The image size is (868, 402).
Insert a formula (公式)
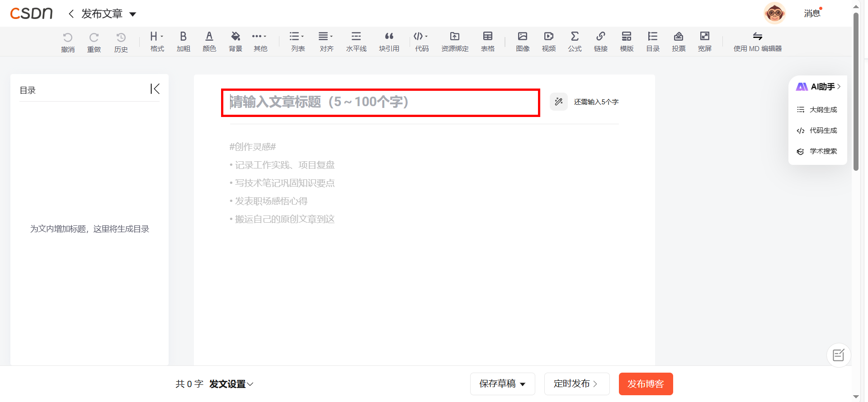[575, 37]
